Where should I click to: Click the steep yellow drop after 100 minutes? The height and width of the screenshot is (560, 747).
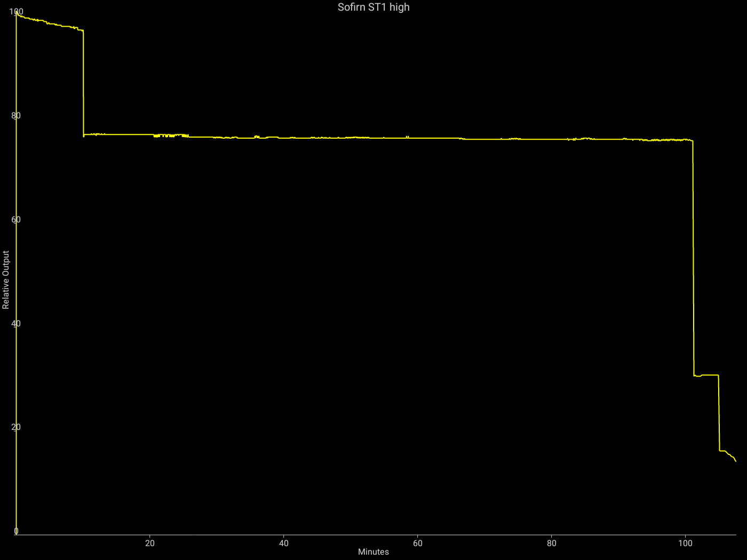(693, 256)
